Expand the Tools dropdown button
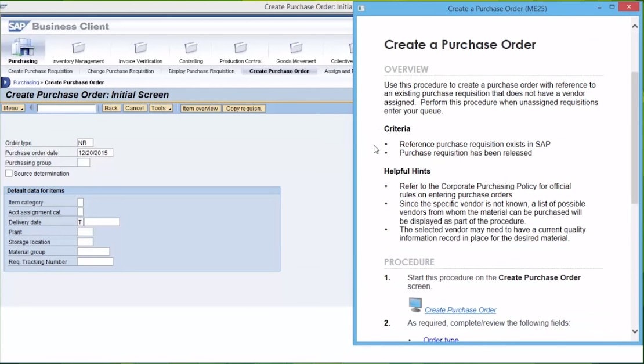 click(x=161, y=108)
